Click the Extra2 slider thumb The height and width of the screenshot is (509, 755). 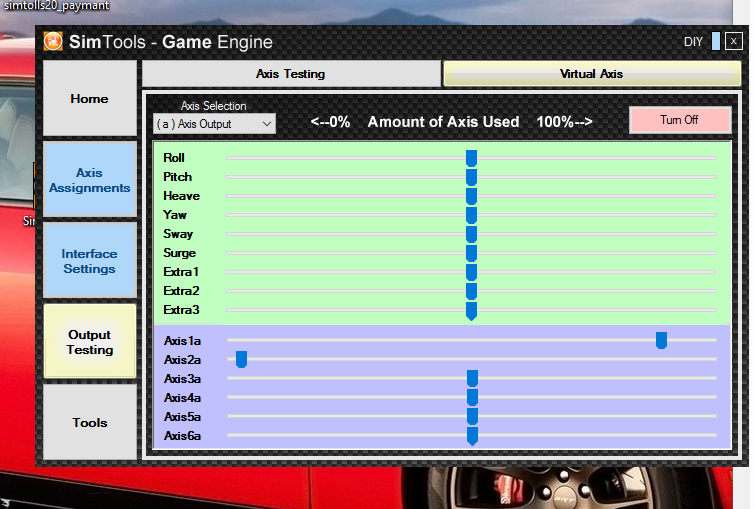[471, 291]
